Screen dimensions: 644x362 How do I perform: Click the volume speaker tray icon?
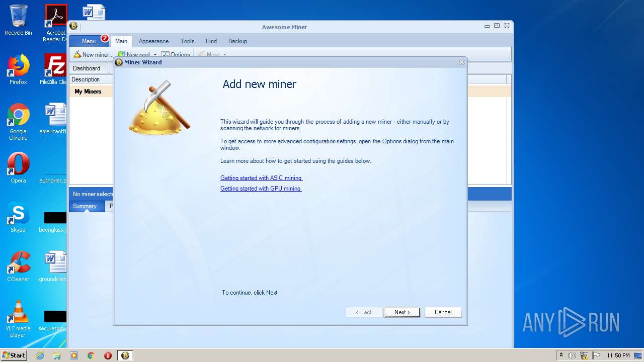click(572, 355)
